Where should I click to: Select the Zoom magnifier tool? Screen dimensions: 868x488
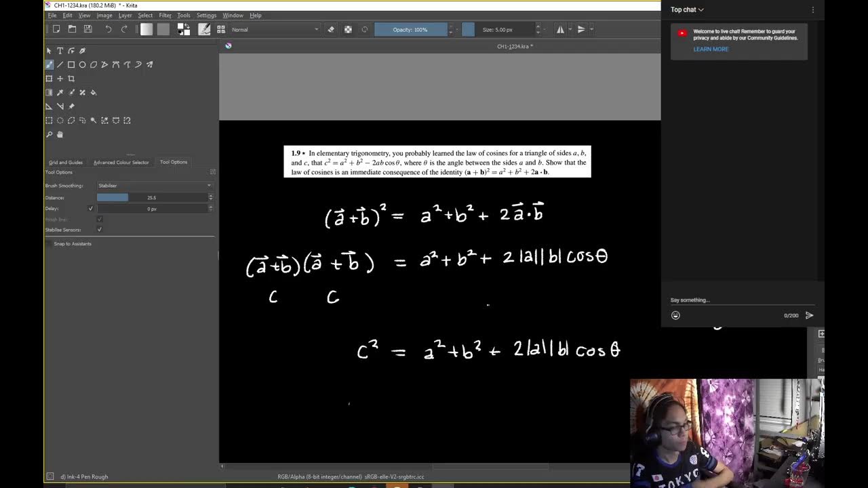[x=49, y=134]
